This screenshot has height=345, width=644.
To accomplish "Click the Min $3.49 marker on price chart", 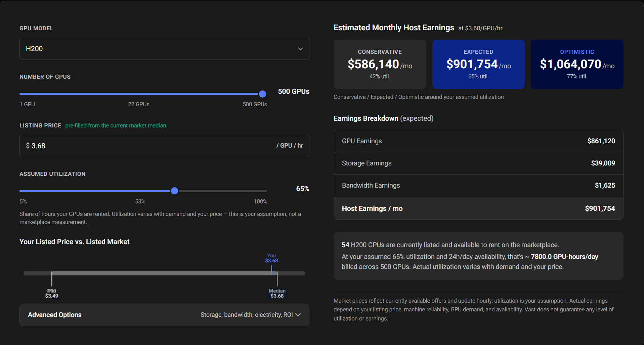I will pyautogui.click(x=52, y=293).
